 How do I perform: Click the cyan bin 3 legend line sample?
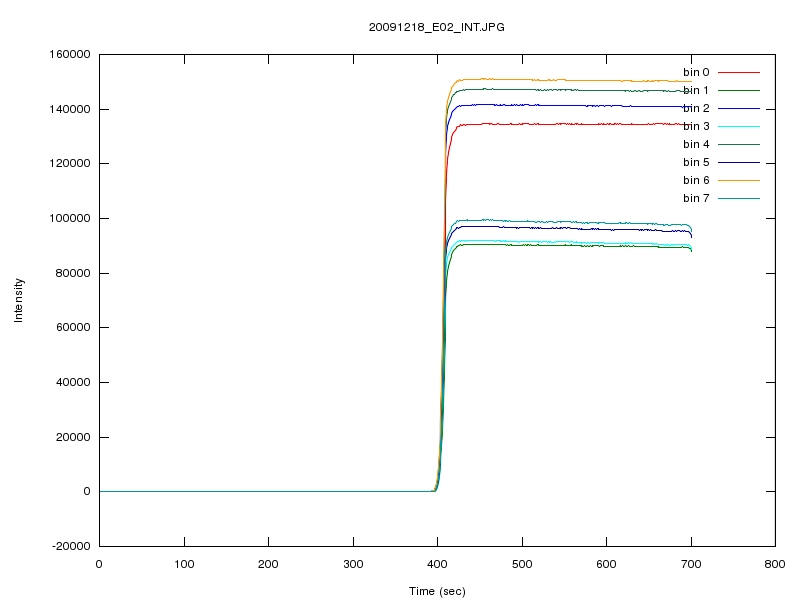[739, 127]
